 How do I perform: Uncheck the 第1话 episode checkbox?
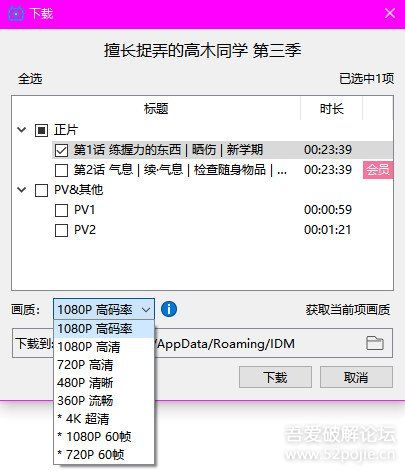pos(61,150)
